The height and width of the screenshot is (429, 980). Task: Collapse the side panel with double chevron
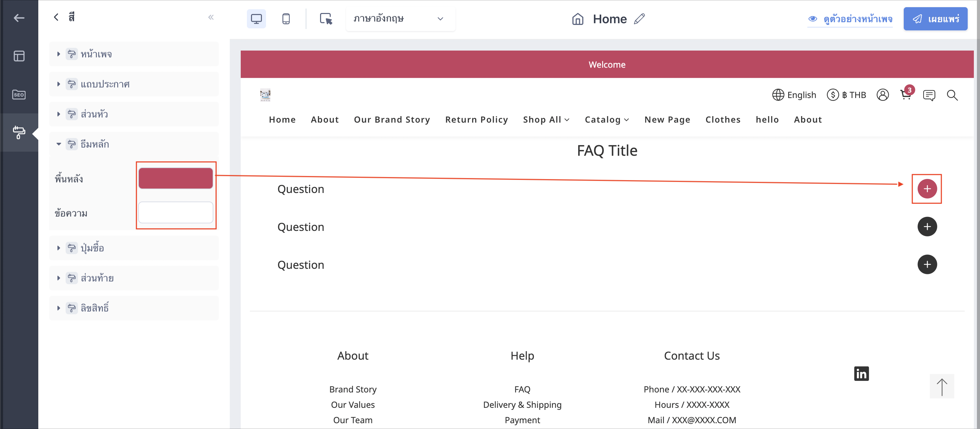[211, 17]
